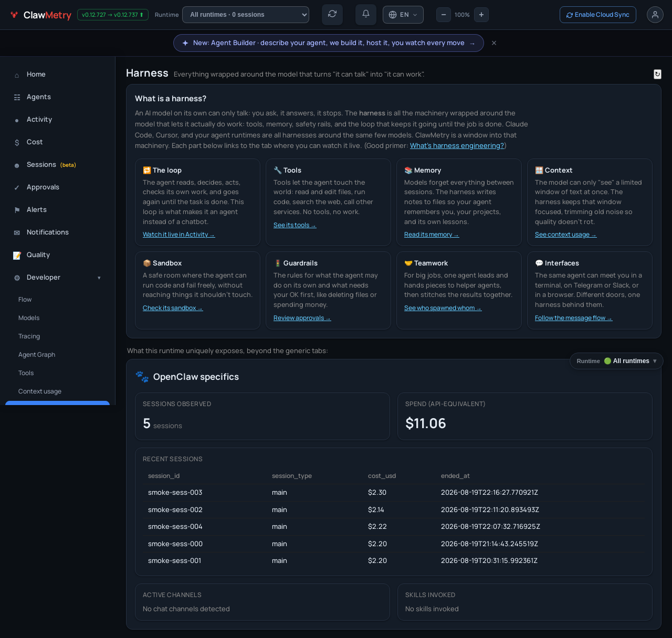
Task: Click the ended_at column header
Action: (455, 476)
